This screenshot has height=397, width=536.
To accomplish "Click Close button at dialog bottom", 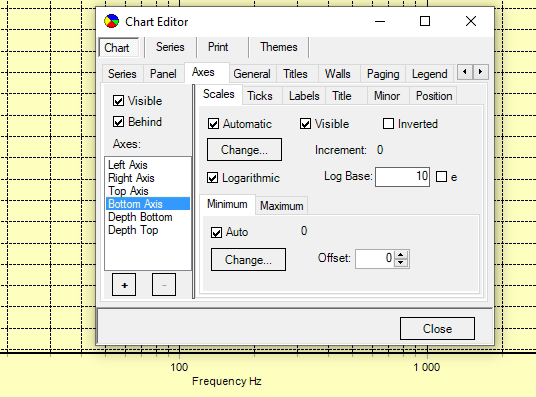I will tap(437, 329).
